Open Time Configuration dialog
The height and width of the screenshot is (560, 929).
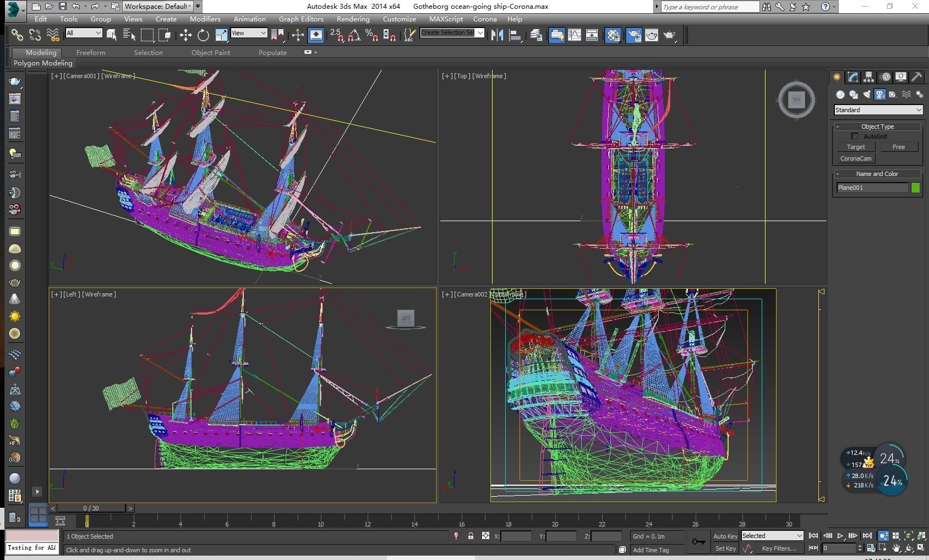point(871,548)
